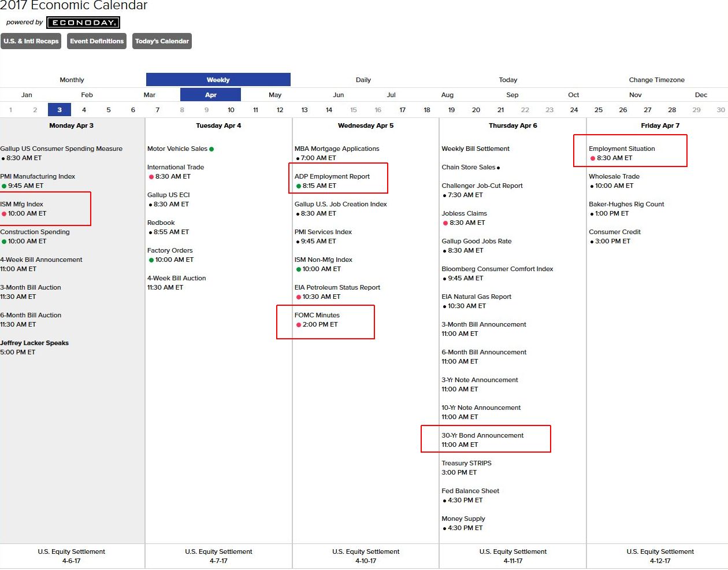Jump to the Dec month tab
The image size is (728, 570).
[x=701, y=95]
